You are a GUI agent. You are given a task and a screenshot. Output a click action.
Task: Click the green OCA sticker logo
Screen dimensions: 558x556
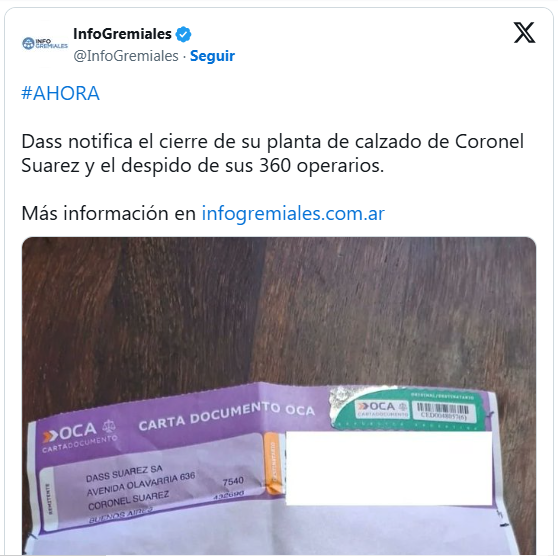(x=381, y=408)
